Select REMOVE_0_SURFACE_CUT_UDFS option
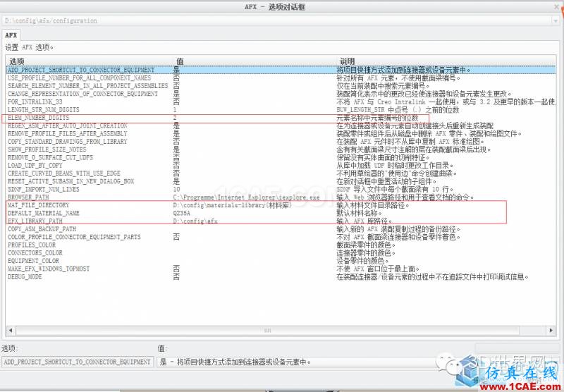 [50, 157]
